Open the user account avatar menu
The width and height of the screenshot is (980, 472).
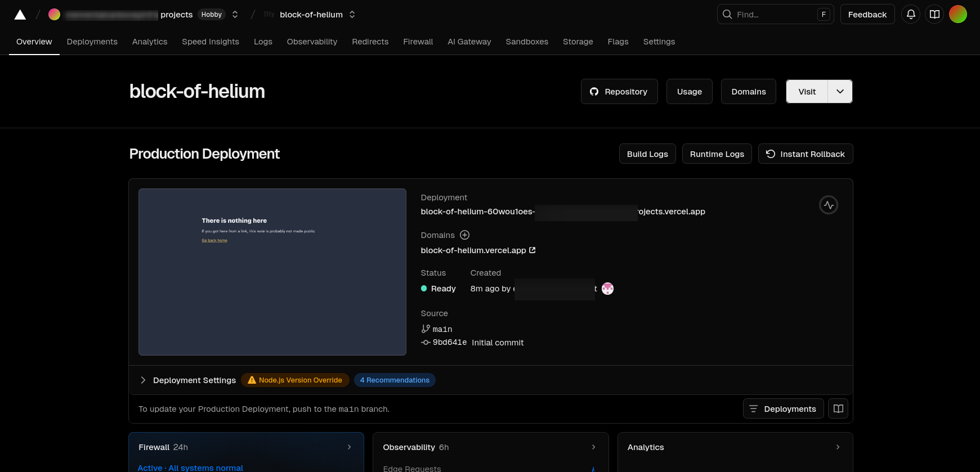(x=958, y=15)
